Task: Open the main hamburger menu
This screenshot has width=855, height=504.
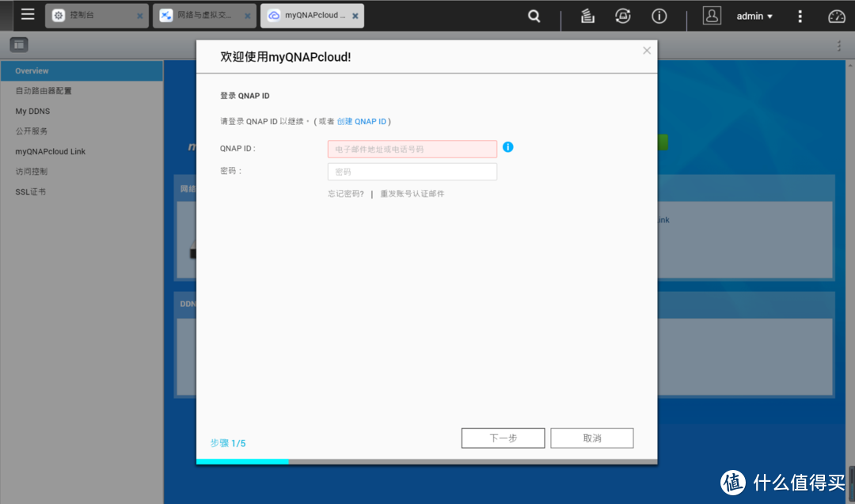Action: coord(28,15)
